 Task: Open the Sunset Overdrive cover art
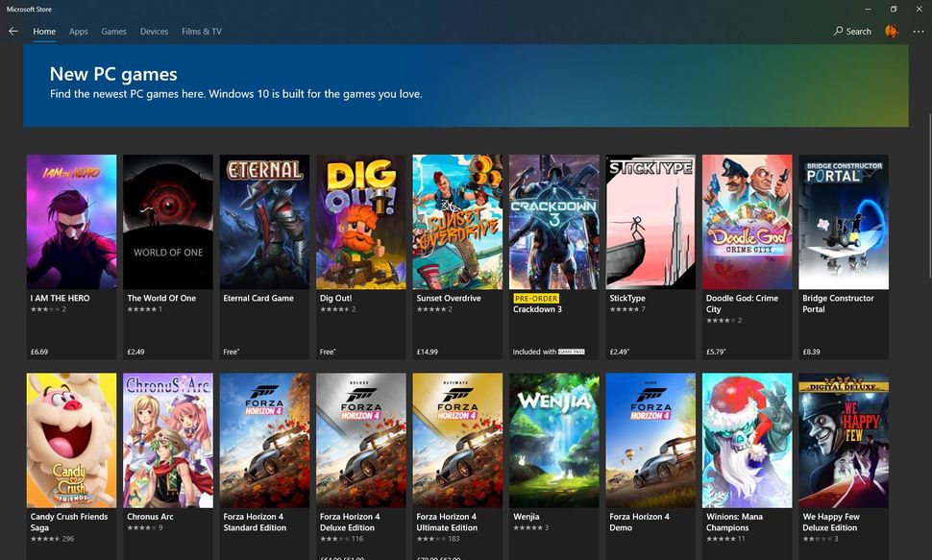click(x=457, y=222)
